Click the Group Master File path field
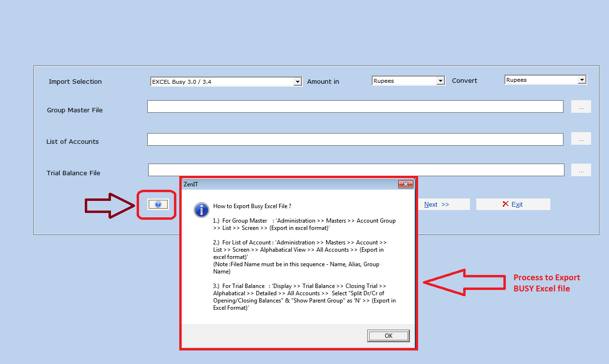This screenshot has width=609, height=364. click(355, 106)
